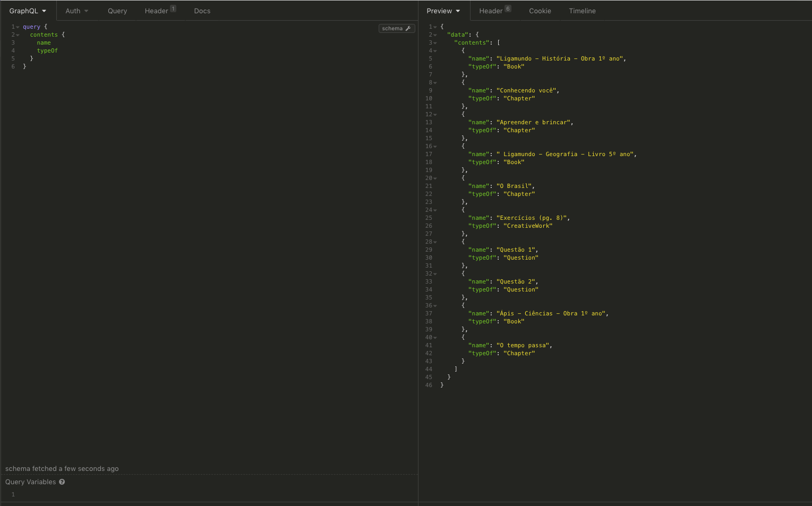Collapse response object at line 32
This screenshot has width=812, height=506.
click(x=435, y=274)
